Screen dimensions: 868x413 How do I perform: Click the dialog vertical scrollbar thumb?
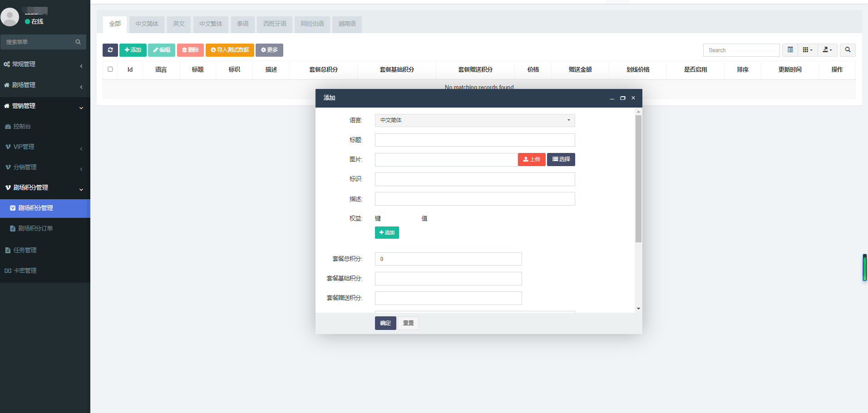pos(638,179)
